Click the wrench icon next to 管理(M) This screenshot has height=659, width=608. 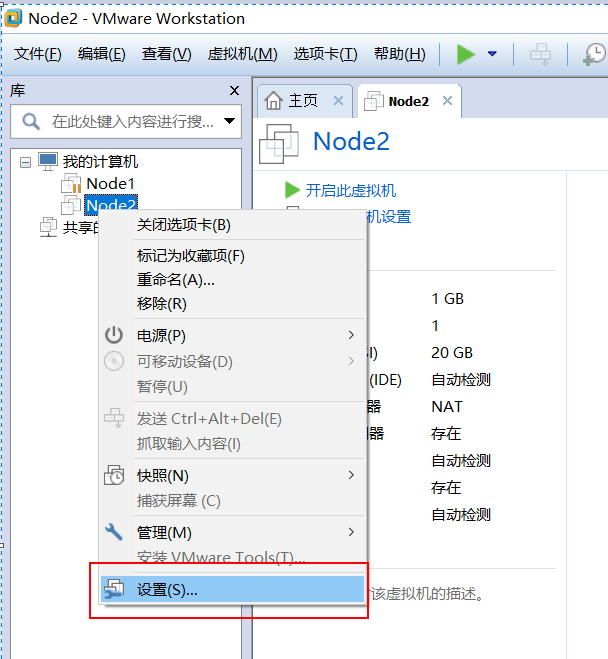[115, 532]
